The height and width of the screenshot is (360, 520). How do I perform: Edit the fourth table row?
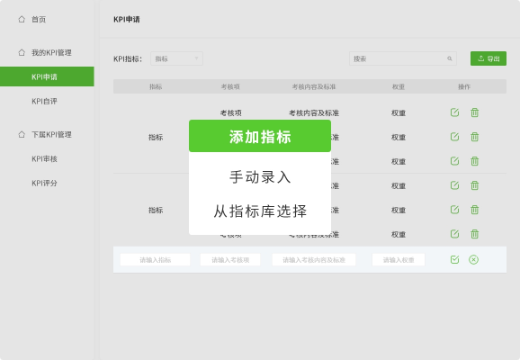pyautogui.click(x=455, y=186)
